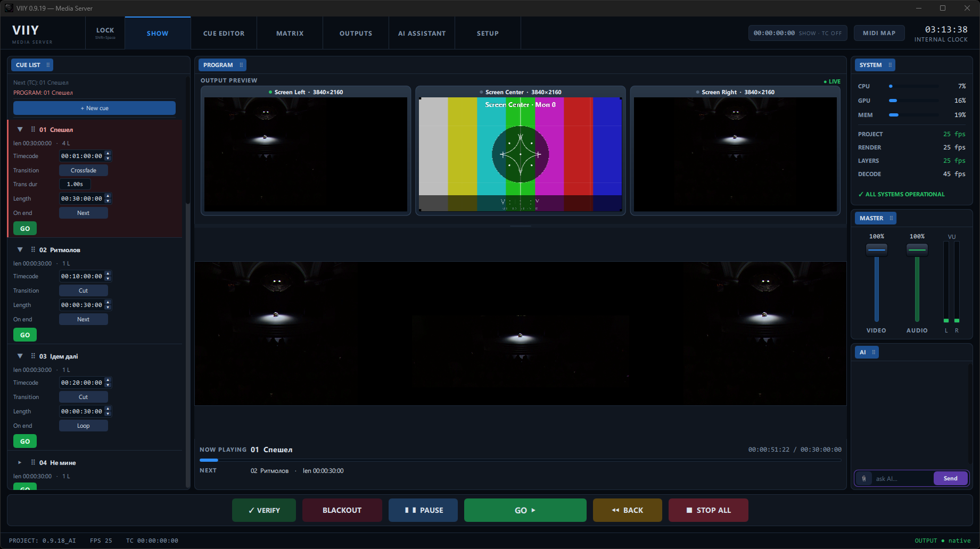Click the VIDEO master fader handle
The width and height of the screenshot is (980, 549).
pos(877,249)
